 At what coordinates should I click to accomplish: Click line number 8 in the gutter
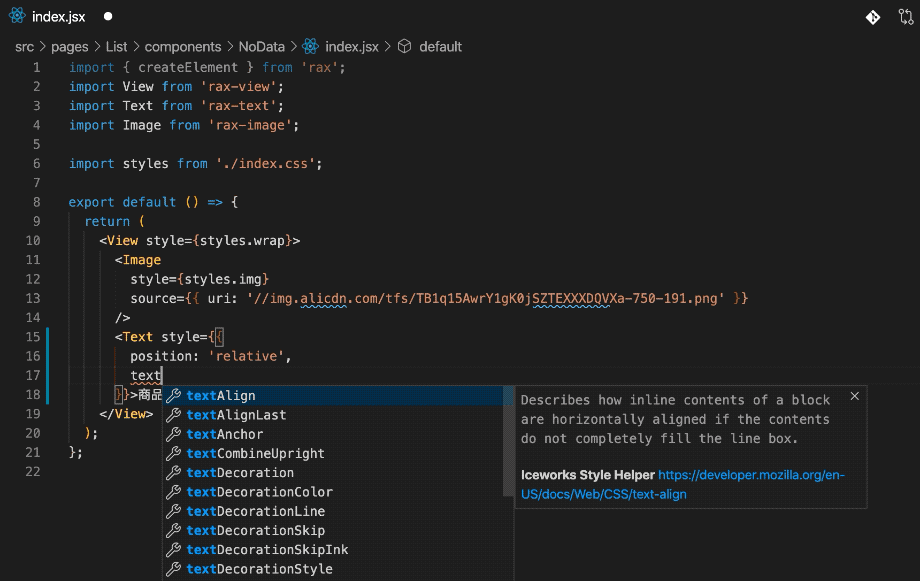[36, 202]
